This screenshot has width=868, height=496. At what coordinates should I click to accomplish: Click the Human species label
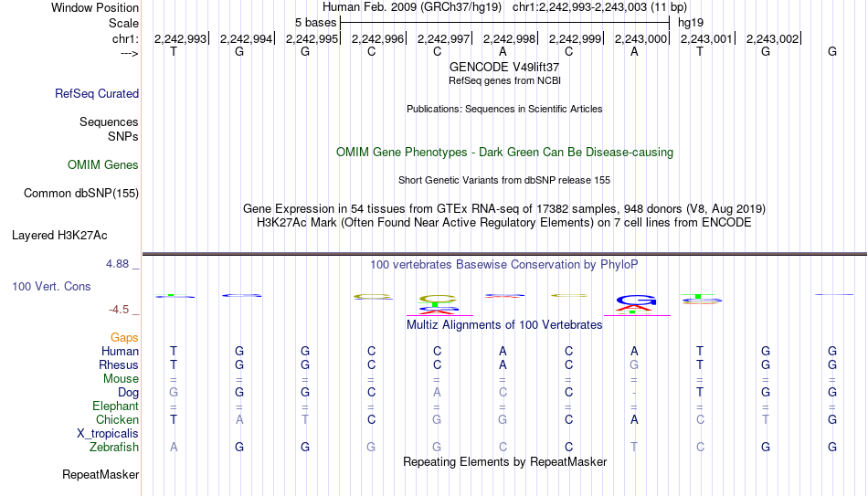(120, 352)
